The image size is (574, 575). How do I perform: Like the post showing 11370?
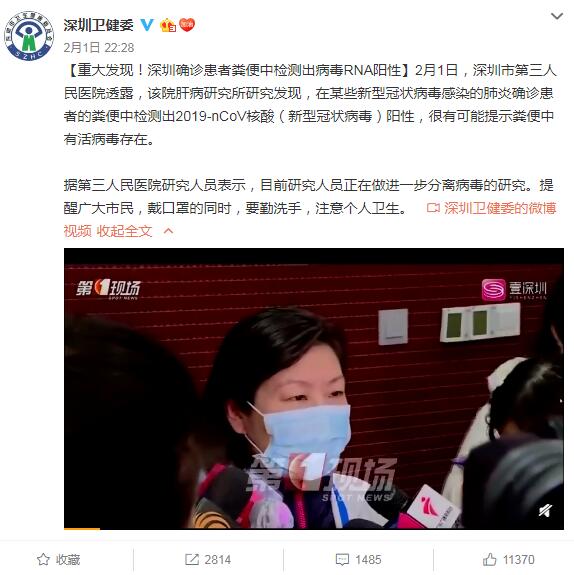click(x=508, y=560)
